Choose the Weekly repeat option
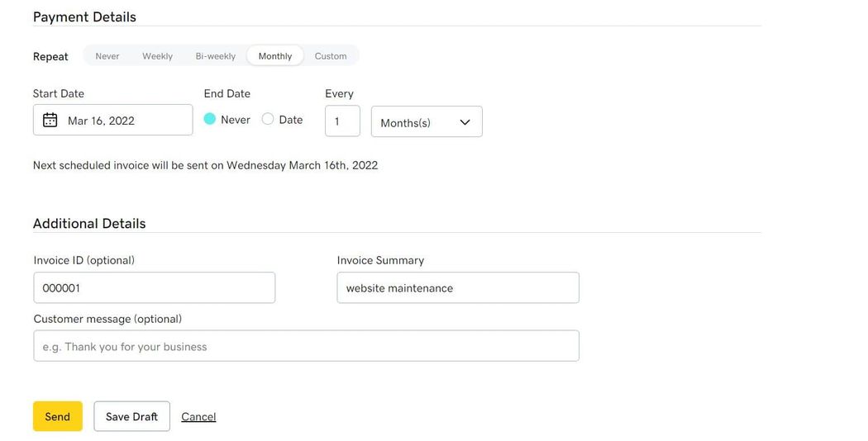The height and width of the screenshot is (441, 868). pyautogui.click(x=157, y=56)
